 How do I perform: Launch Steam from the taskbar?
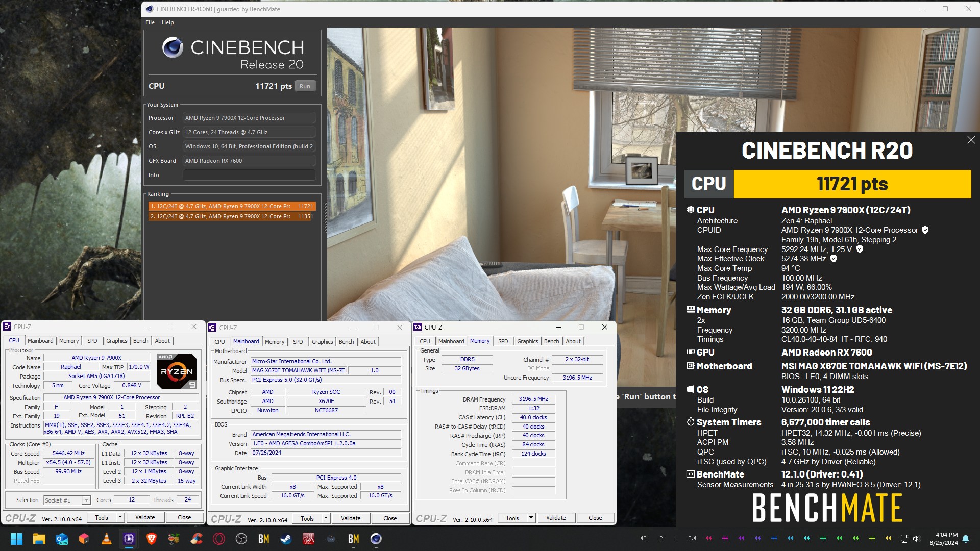286,539
